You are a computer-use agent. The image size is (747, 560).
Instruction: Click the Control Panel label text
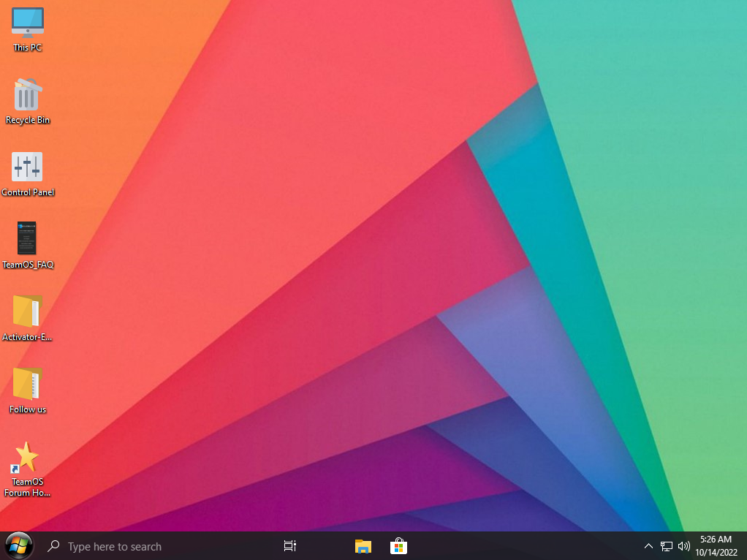tap(28, 192)
